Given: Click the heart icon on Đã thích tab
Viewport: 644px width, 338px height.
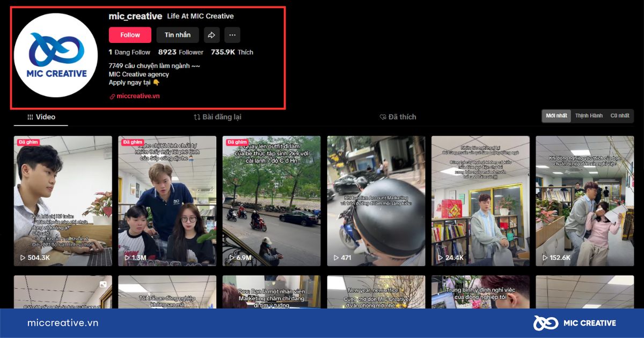Looking at the screenshot, I should pos(383,117).
